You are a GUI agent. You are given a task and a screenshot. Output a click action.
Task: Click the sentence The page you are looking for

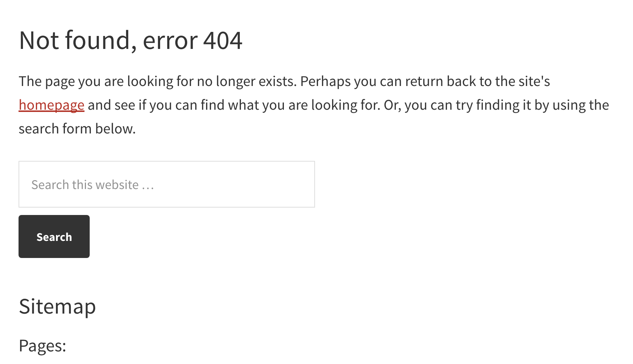106,82
